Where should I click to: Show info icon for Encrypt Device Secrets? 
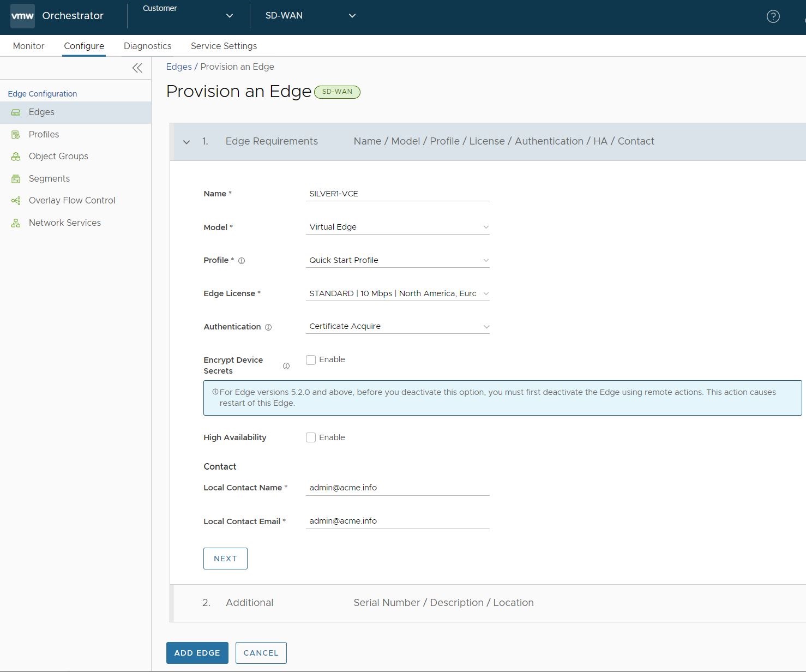286,366
